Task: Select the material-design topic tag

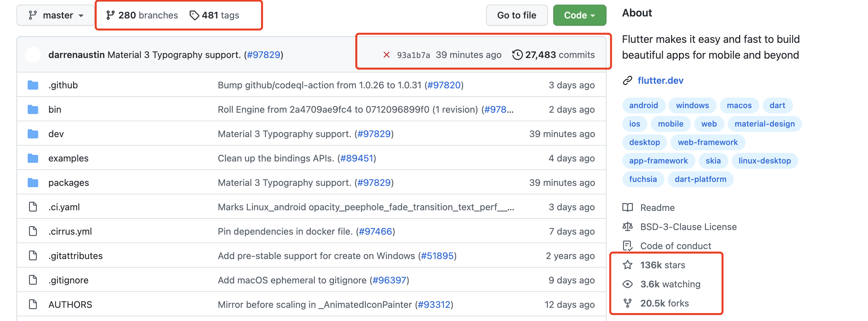Action: [765, 124]
